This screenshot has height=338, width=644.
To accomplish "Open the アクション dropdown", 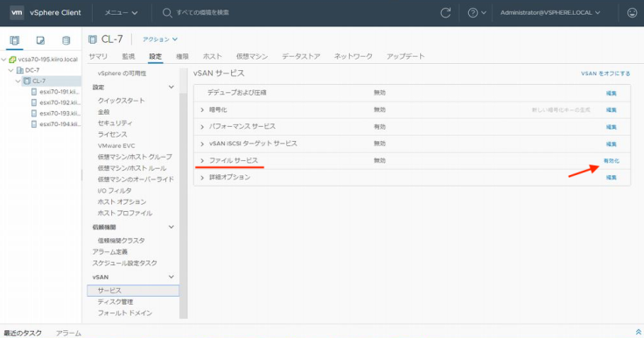I will point(160,39).
